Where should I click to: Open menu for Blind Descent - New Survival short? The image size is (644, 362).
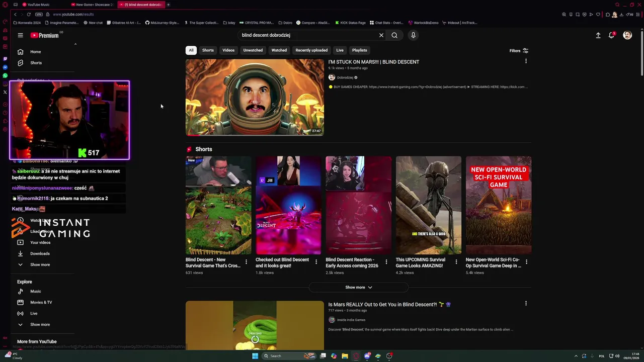coord(246,262)
